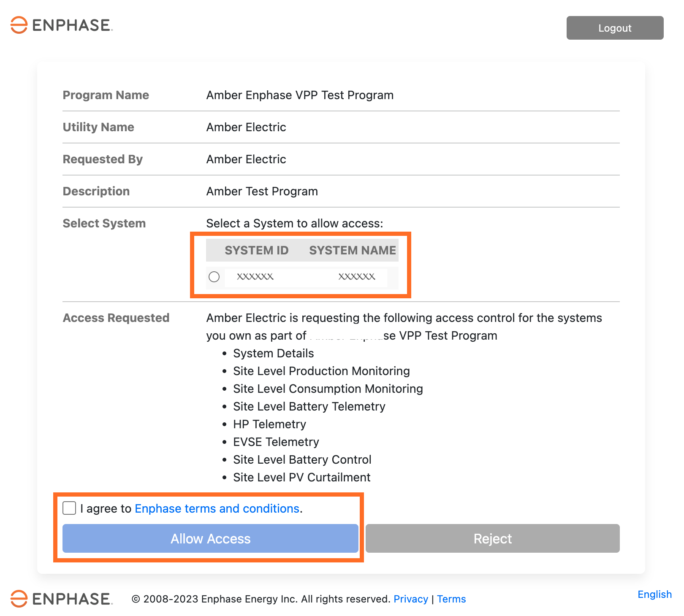Open the Privacy link in footer
The height and width of the screenshot is (616, 684).
tap(410, 599)
